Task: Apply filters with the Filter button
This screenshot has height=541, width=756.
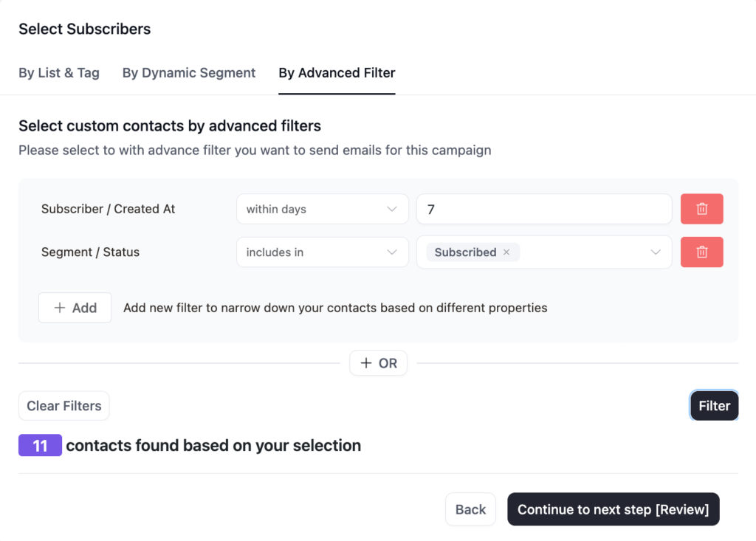Action: pyautogui.click(x=714, y=406)
